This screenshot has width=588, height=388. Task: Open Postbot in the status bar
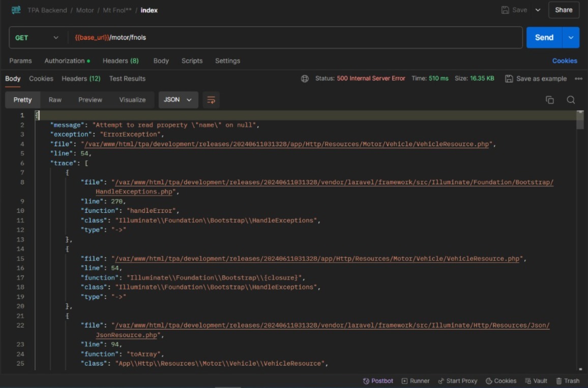point(378,381)
